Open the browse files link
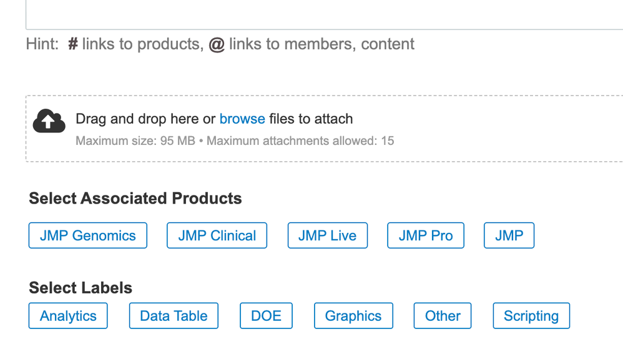 pyautogui.click(x=242, y=119)
